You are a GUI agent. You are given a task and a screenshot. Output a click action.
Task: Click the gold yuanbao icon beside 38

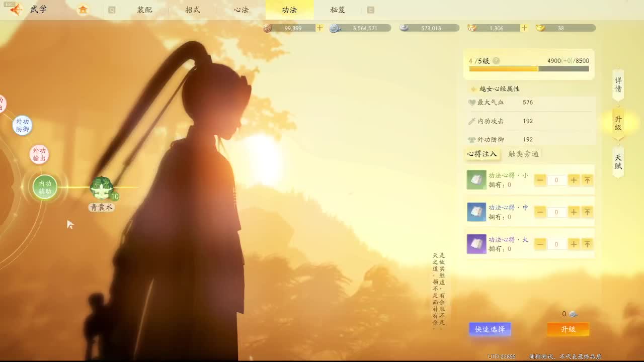pyautogui.click(x=540, y=28)
